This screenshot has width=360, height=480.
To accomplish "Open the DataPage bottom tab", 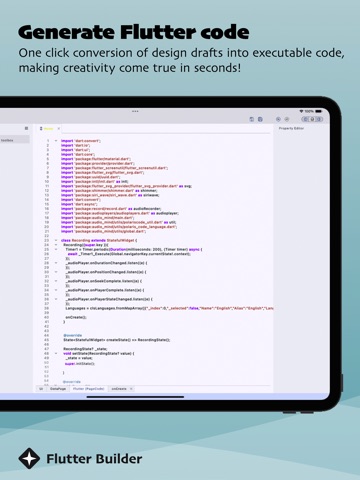I will tap(58, 389).
